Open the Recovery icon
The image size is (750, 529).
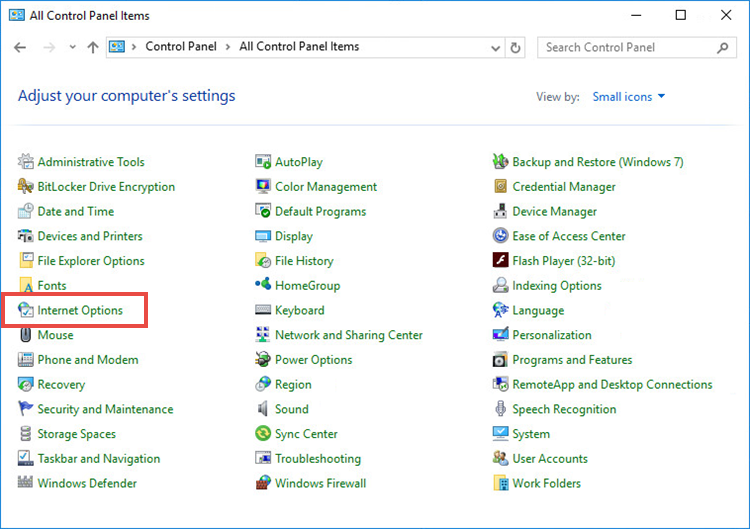coord(25,384)
